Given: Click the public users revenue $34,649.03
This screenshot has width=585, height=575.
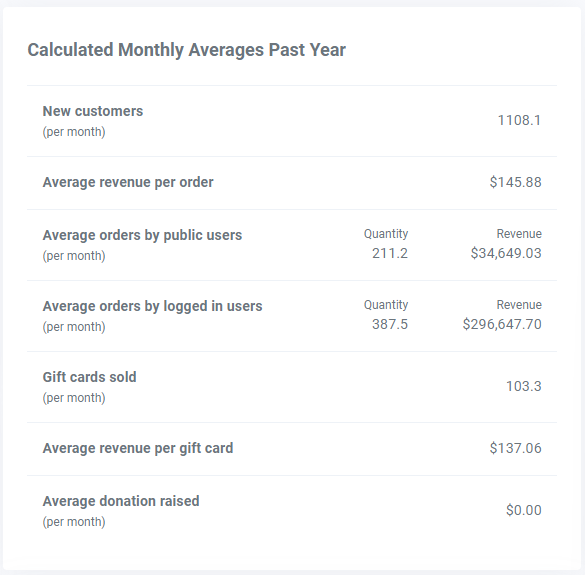Looking at the screenshot, I should (506, 253).
